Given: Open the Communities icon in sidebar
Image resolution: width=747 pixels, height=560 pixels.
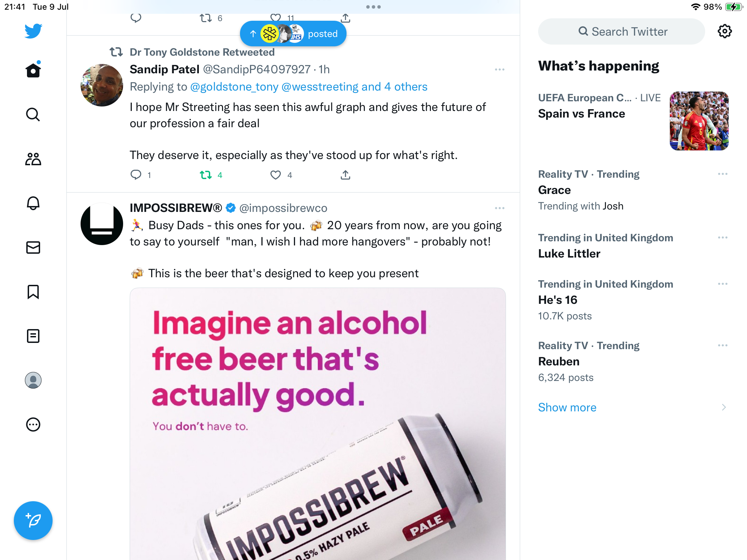Looking at the screenshot, I should click(33, 159).
